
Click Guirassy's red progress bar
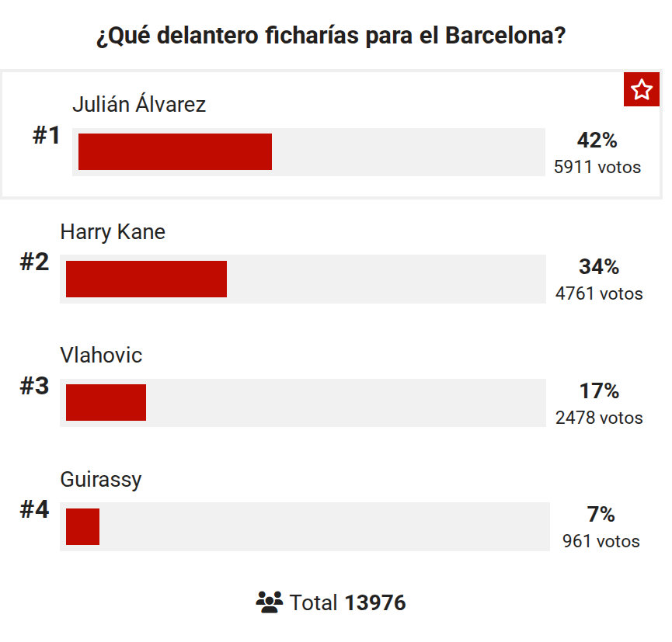pyautogui.click(x=82, y=526)
